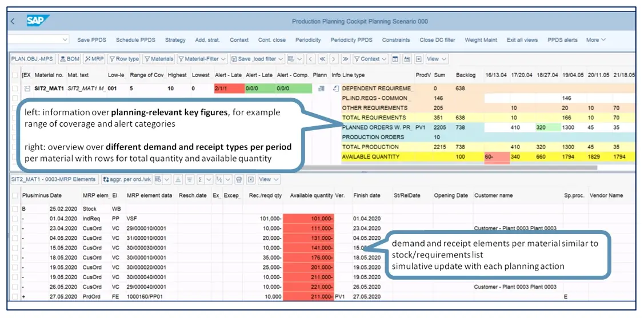Image resolution: width=644 pixels, height=318 pixels.
Task: Click the subtotal fraction icon
Action: 219,179
